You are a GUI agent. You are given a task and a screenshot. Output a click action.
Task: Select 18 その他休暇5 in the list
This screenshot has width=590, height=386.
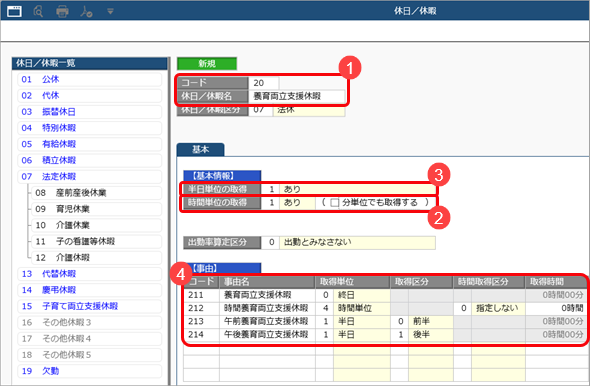click(90, 355)
